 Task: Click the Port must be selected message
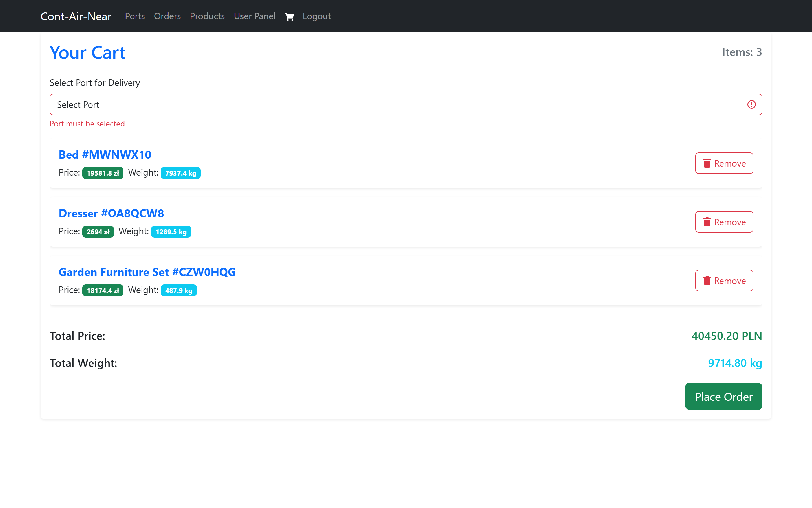pos(88,124)
